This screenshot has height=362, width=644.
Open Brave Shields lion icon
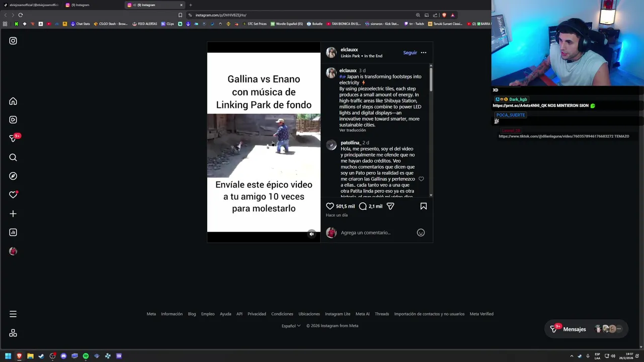pyautogui.click(x=444, y=15)
